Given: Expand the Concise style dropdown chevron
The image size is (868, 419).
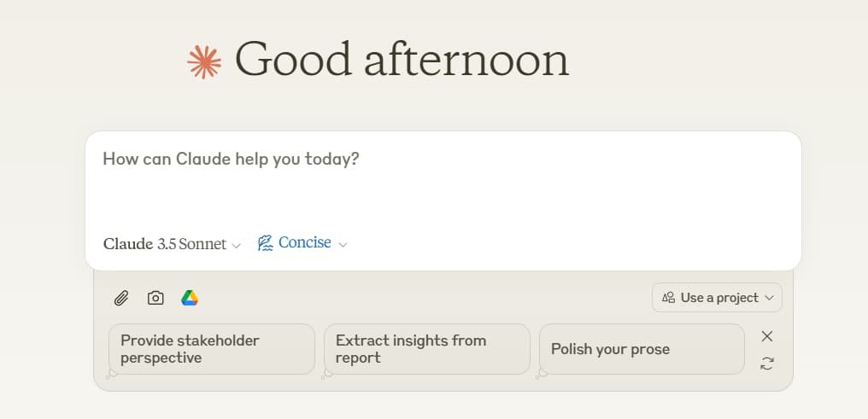Looking at the screenshot, I should tap(343, 245).
